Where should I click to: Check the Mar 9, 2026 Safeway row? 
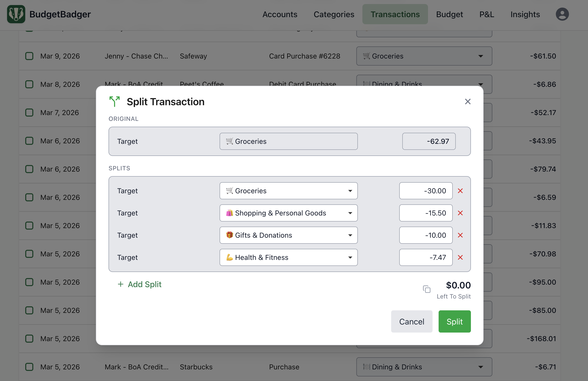[29, 56]
